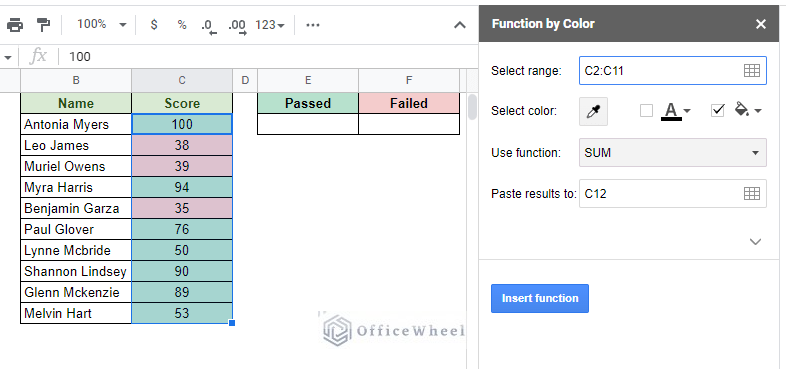The image size is (786, 369).
Task: Select column D header
Action: (245, 80)
